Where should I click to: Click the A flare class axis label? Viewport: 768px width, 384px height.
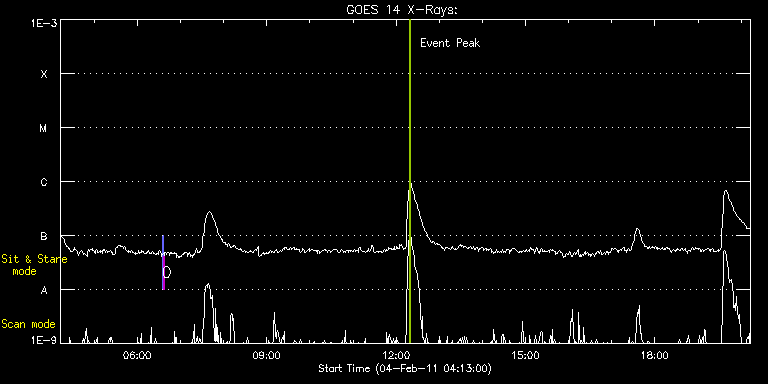44,290
